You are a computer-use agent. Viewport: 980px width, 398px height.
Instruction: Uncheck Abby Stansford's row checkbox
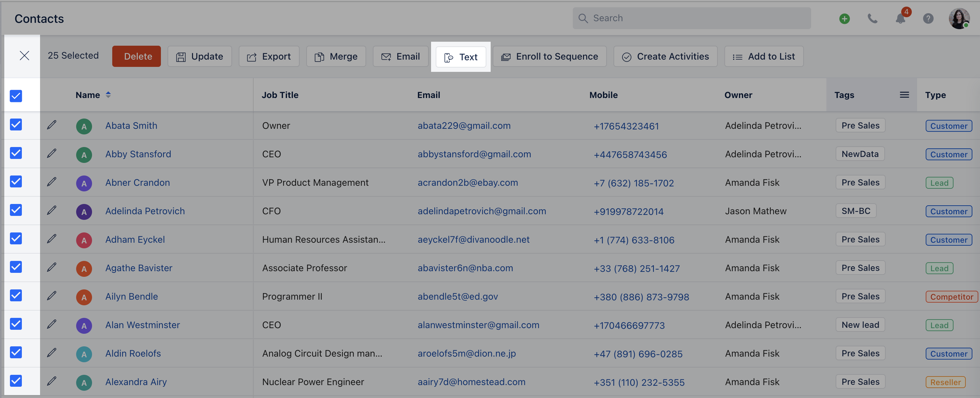[16, 153]
